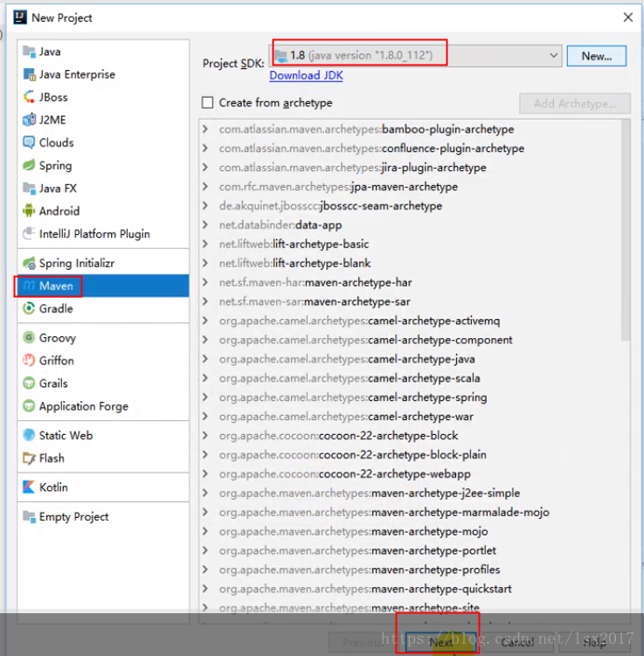The image size is (644, 656).
Task: Close the New Project dialog
Action: 627,17
